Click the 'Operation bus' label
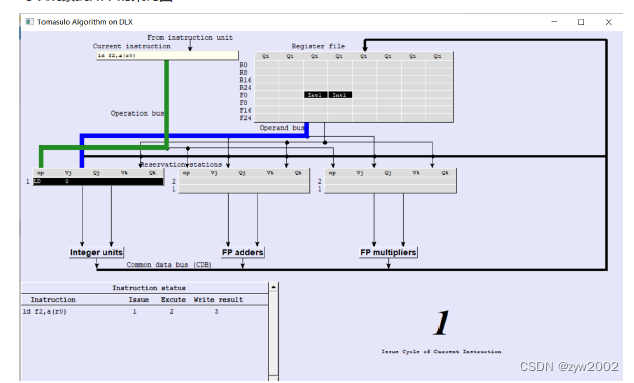The width and height of the screenshot is (634, 383). pos(137,113)
